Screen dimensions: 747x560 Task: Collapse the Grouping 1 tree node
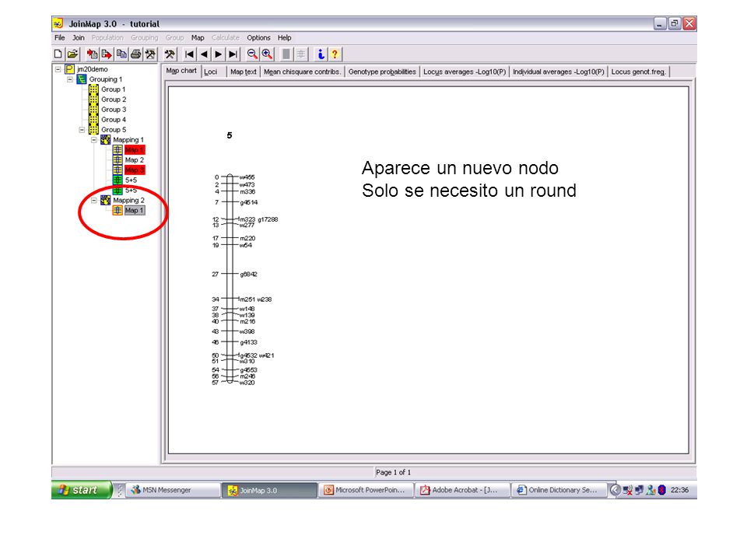pos(70,79)
